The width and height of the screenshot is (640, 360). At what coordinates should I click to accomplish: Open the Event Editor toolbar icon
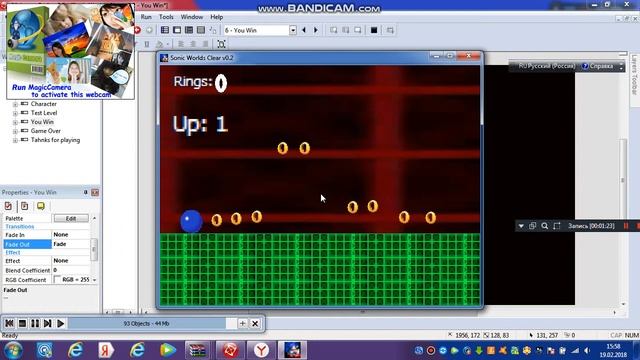click(x=189, y=30)
